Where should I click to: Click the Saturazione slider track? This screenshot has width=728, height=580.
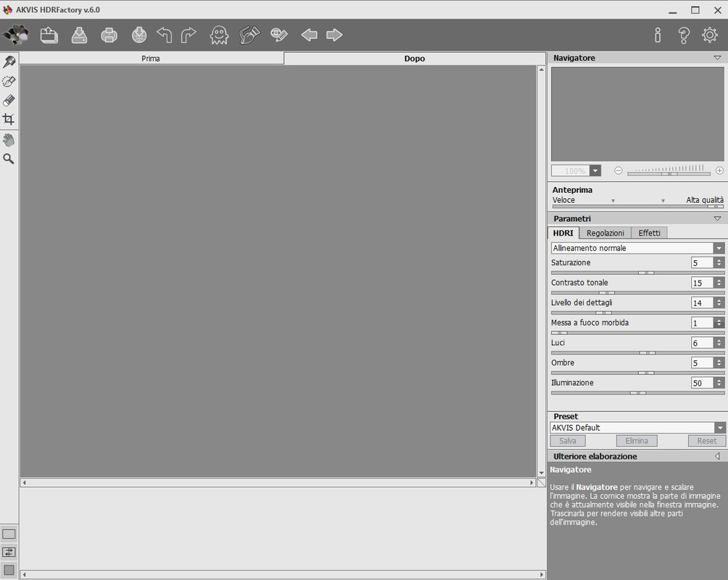tap(637, 273)
